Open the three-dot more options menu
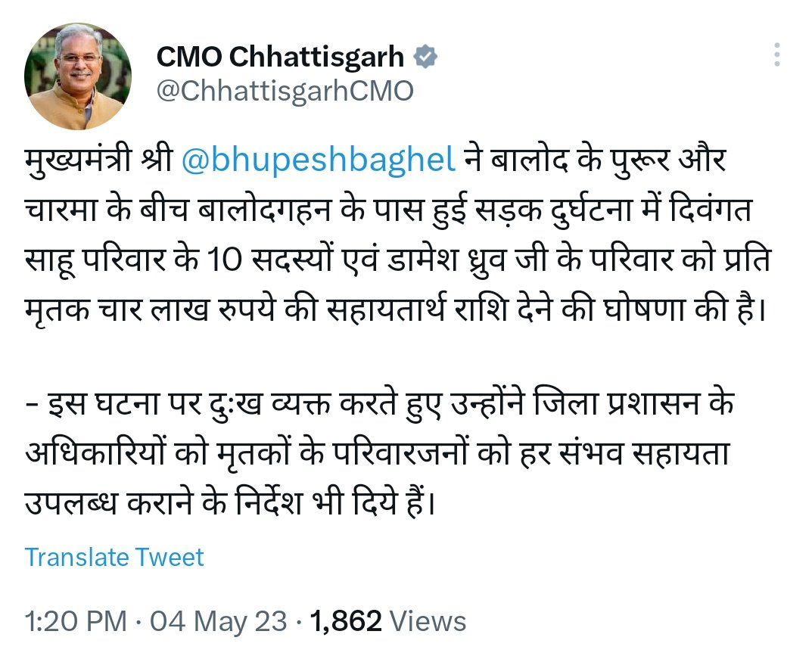The width and height of the screenshot is (812, 656). [x=777, y=55]
